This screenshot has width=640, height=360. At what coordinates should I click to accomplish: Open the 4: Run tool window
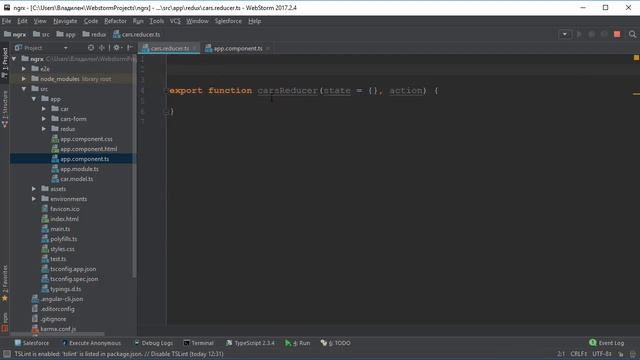tap(298, 343)
